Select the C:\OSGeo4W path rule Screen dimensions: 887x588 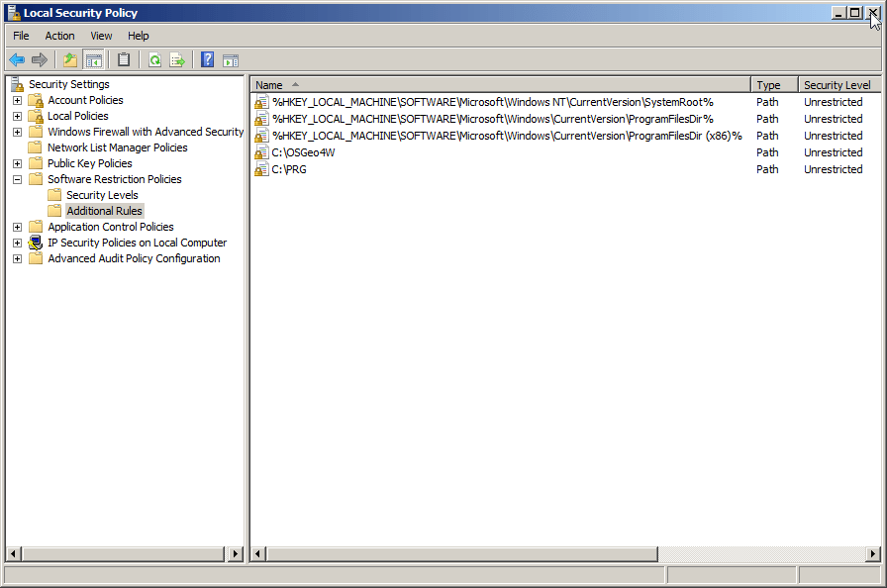coord(303,152)
